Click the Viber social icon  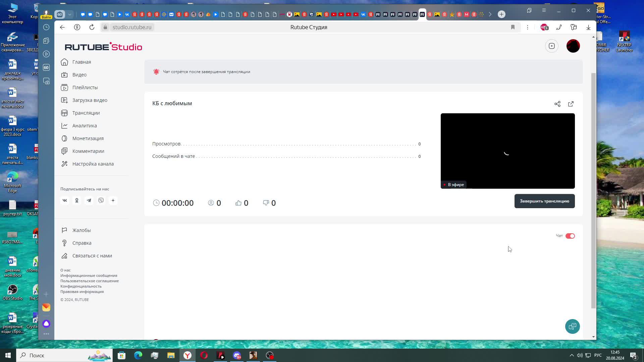(x=101, y=200)
